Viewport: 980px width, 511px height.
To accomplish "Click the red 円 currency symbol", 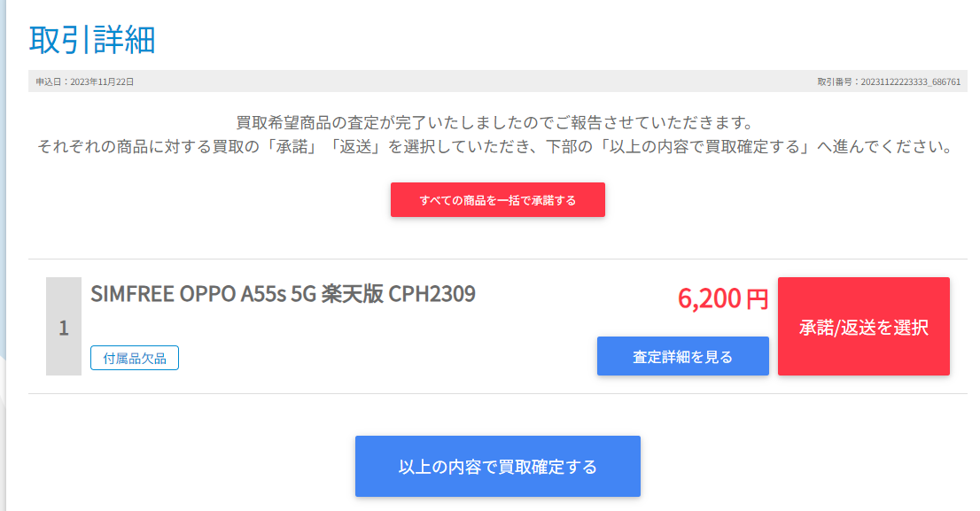I will [x=757, y=299].
